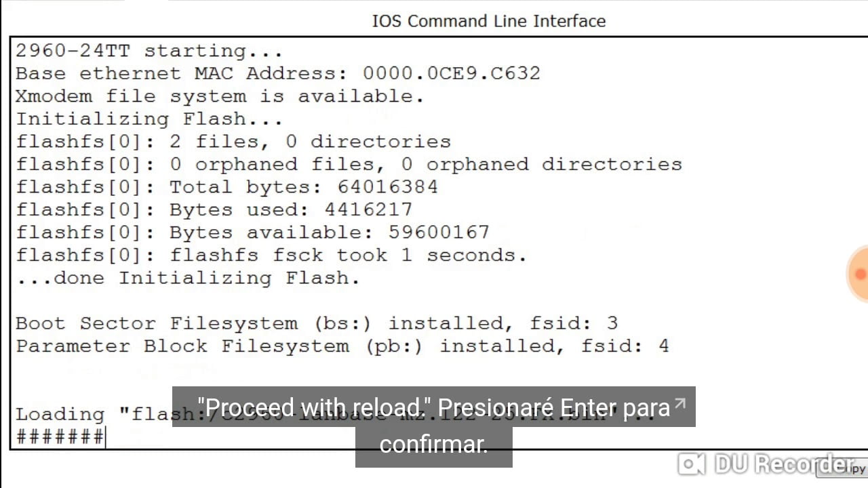The image size is (868, 488).
Task: Click the Base ethernet MAC Address line
Action: point(278,73)
